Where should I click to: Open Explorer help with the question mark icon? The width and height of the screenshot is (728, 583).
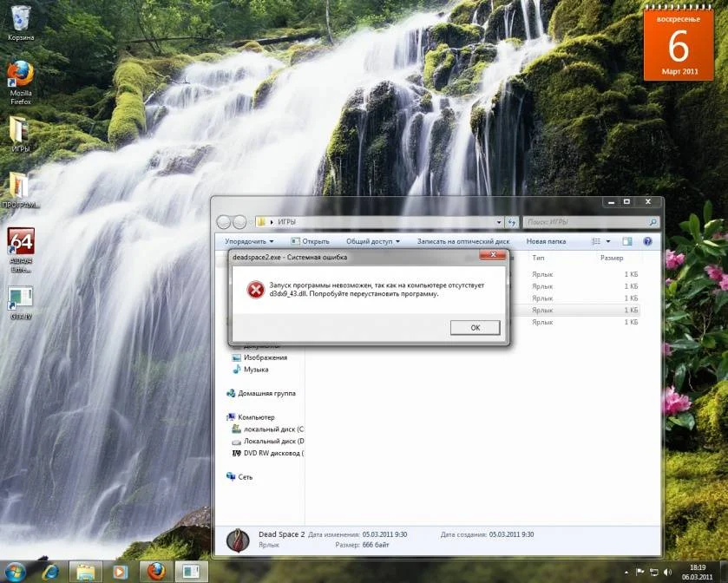[647, 241]
